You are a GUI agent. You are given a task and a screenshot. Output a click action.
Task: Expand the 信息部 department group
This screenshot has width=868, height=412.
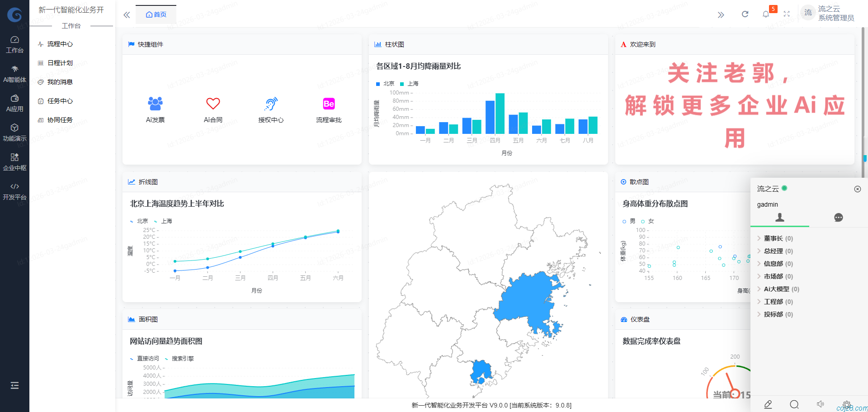773,264
